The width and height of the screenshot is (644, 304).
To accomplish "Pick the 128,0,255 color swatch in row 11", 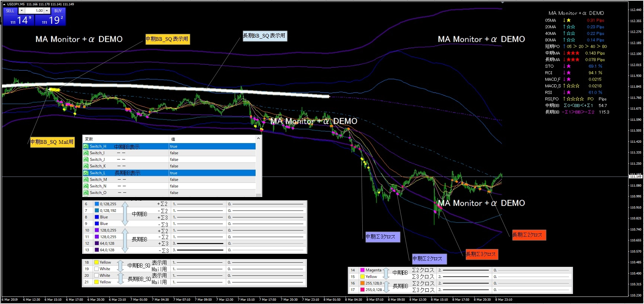I will [x=97, y=237].
